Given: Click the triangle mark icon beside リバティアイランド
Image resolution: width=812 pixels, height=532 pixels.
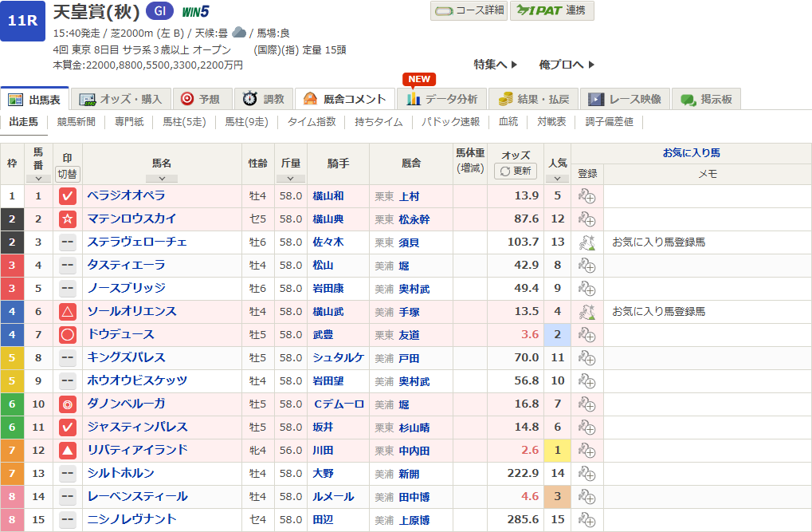Looking at the screenshot, I should point(69,449).
